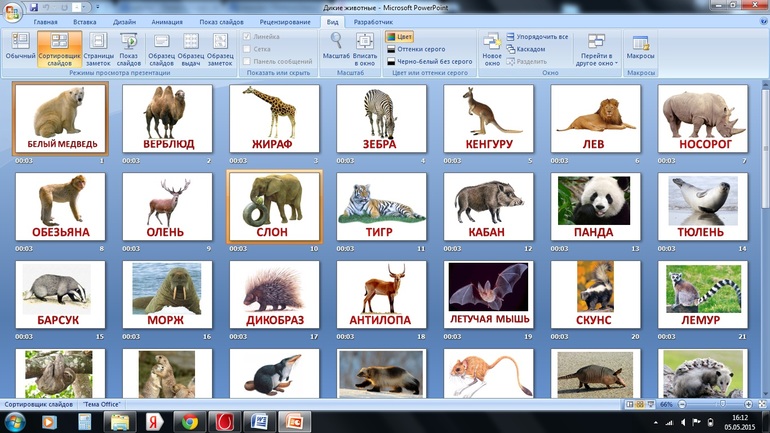Viewport: 770px width, 433px height.
Task: Switch to Обычный (Normal) view
Action: click(19, 50)
